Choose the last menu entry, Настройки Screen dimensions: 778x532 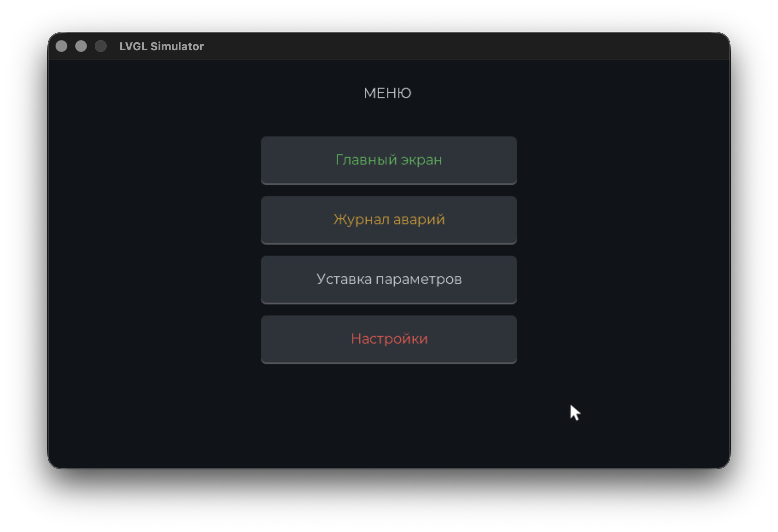coord(389,339)
